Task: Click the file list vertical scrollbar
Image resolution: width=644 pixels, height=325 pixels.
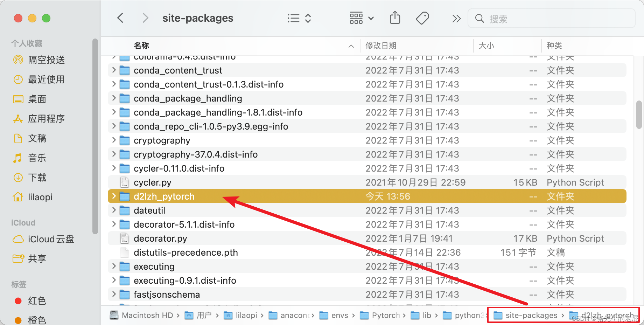Action: (x=639, y=115)
